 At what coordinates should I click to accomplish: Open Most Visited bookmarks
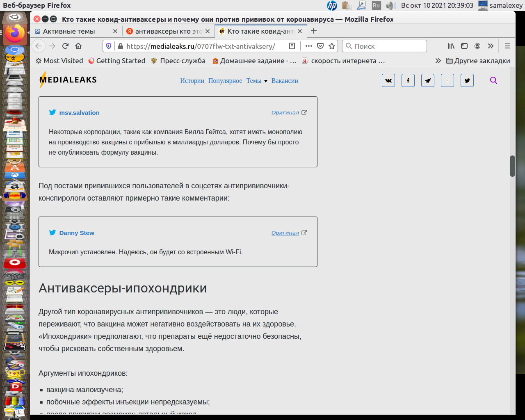point(59,61)
